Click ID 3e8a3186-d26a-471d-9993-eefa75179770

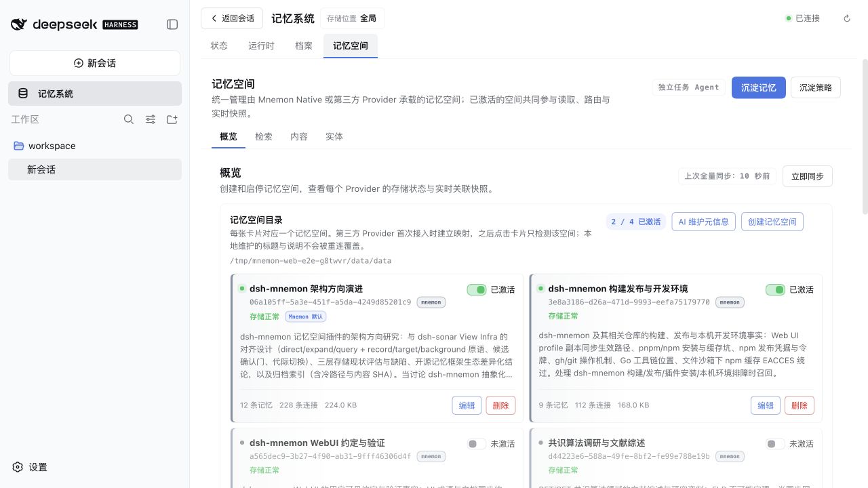coord(629,302)
